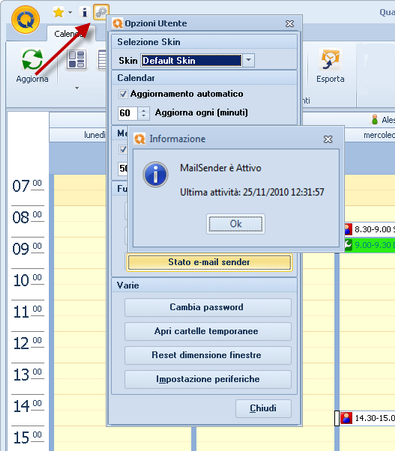Click the person icon on 8.30-9.00 appointment
395x451 pixels.
point(348,229)
